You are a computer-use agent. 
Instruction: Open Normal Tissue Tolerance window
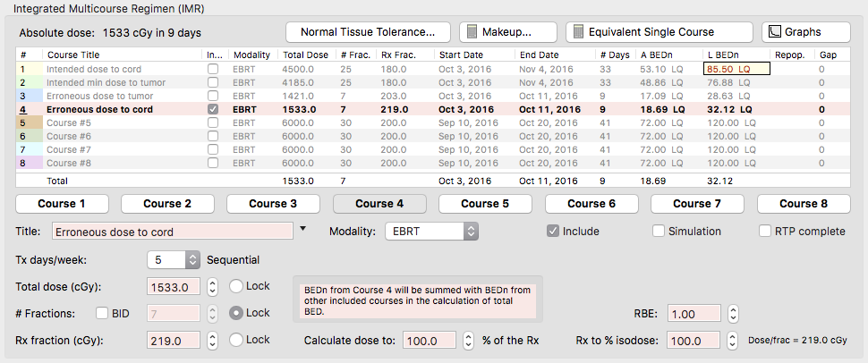368,32
